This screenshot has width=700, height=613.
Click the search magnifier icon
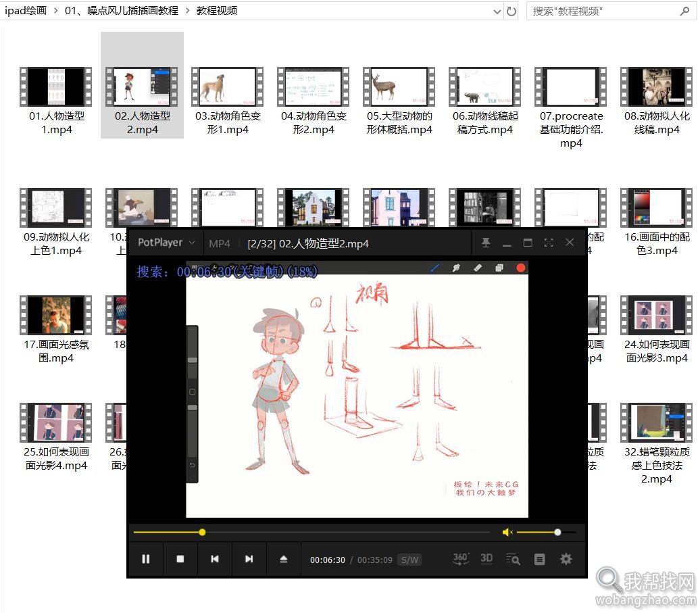pos(684,11)
